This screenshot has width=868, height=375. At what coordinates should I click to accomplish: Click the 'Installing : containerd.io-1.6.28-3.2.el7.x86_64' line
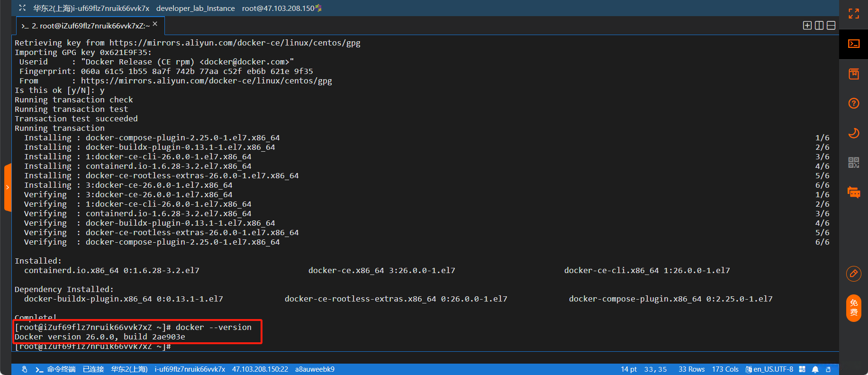click(x=138, y=166)
